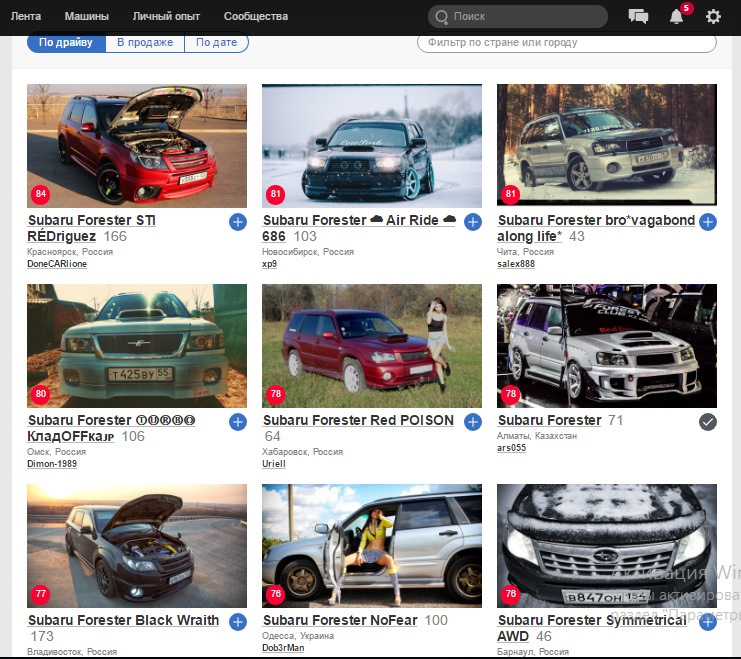Open the messages chat icon
741x659 pixels.
point(638,17)
